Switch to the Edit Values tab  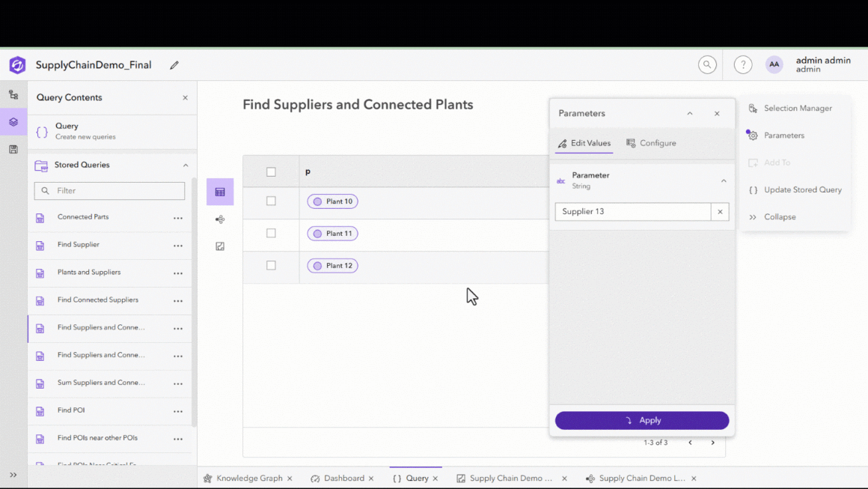[584, 144]
